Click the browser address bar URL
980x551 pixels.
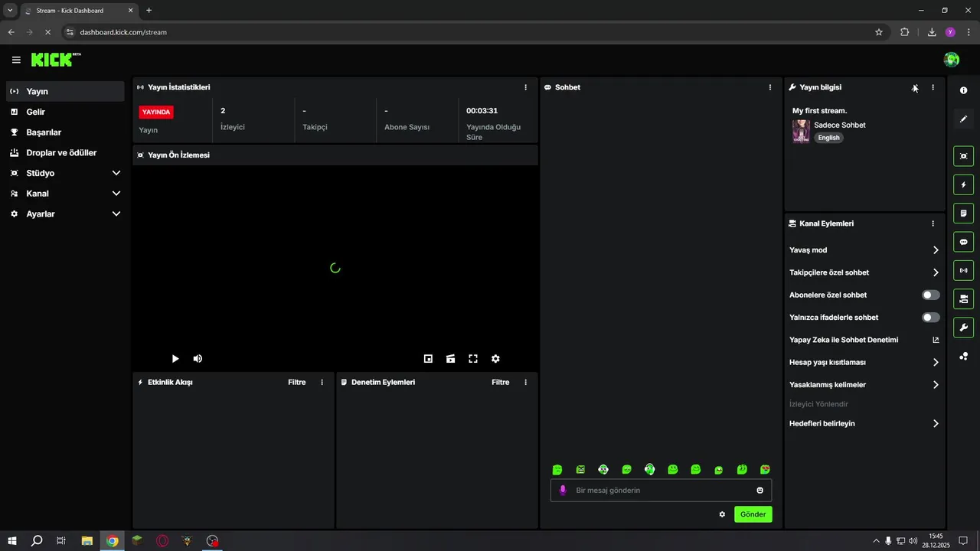click(123, 32)
